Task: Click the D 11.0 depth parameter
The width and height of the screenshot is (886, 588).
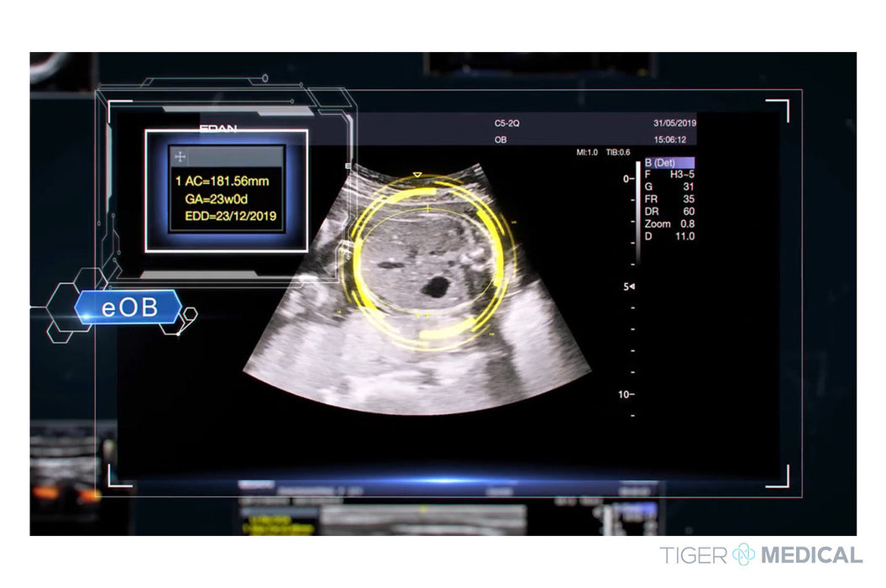Action: (669, 237)
